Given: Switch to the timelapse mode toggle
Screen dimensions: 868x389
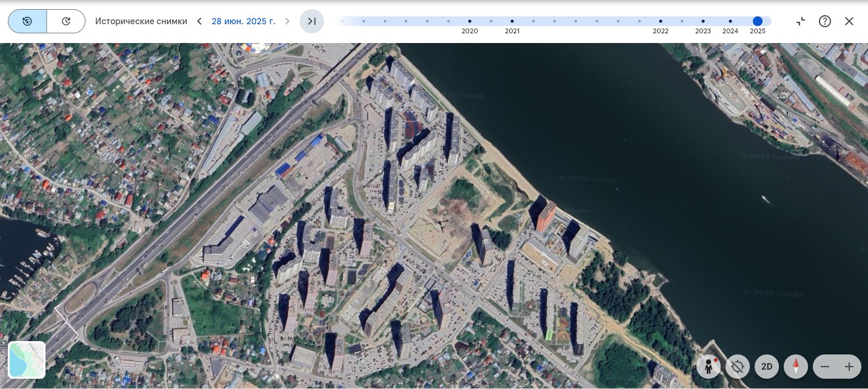Looking at the screenshot, I should [66, 21].
